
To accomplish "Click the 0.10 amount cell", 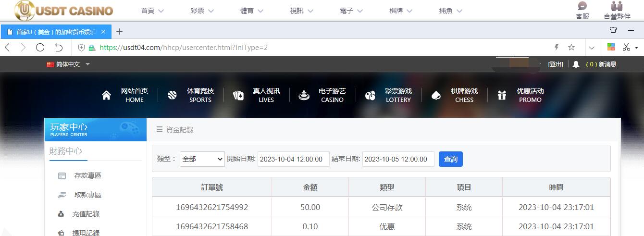I will click(310, 226).
